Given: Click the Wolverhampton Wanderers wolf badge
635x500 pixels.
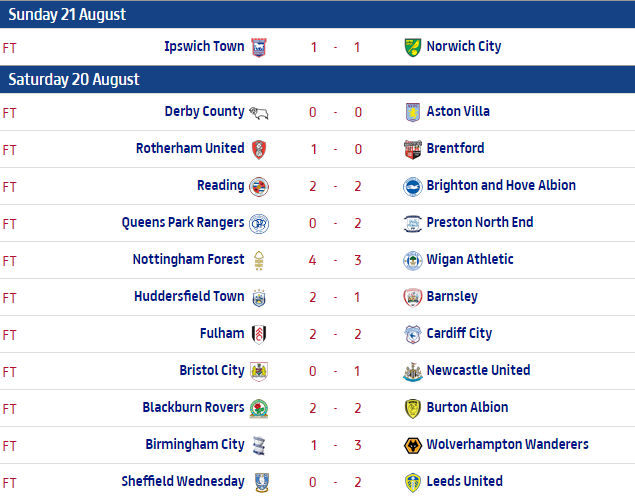Looking at the screenshot, I should (x=412, y=445).
